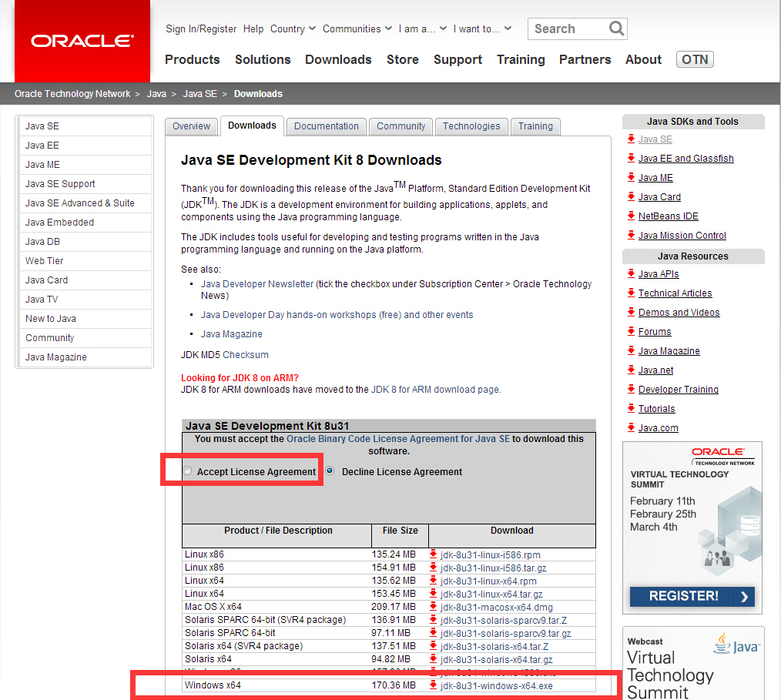The width and height of the screenshot is (781, 700).
Task: Click red arrow icon next to Java APIs
Action: click(631, 274)
